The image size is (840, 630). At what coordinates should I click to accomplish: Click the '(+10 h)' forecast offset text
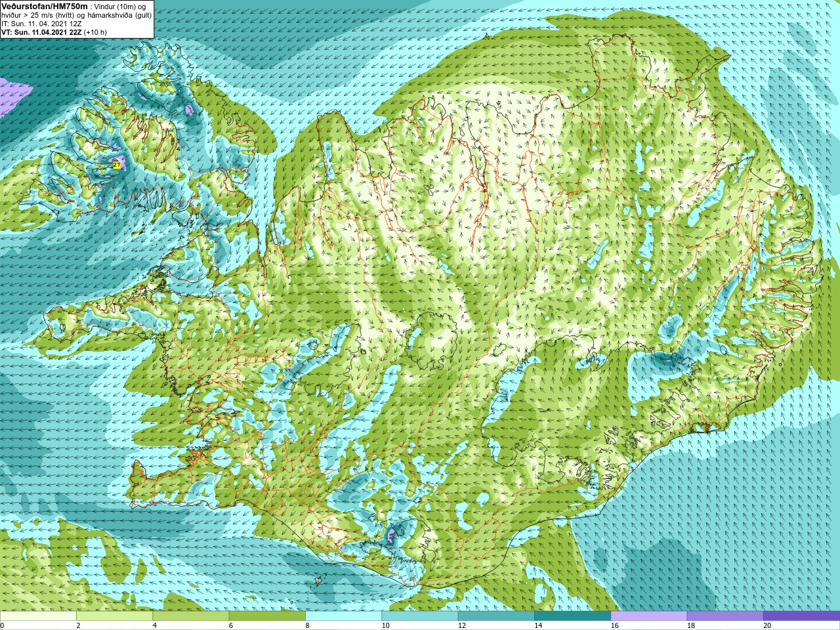(95, 32)
